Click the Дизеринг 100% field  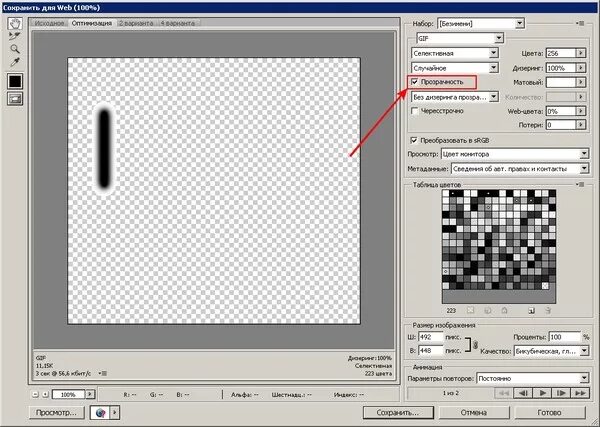pyautogui.click(x=561, y=68)
